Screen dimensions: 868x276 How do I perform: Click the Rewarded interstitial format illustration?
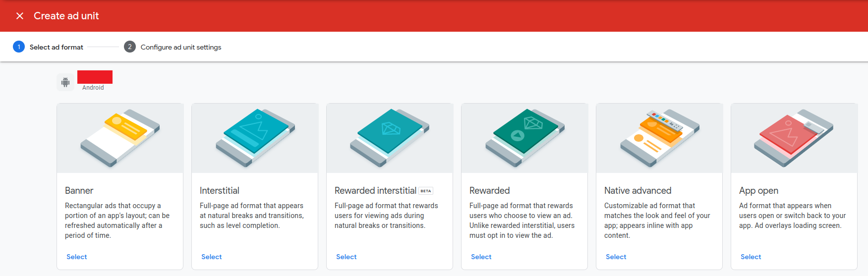point(390,138)
